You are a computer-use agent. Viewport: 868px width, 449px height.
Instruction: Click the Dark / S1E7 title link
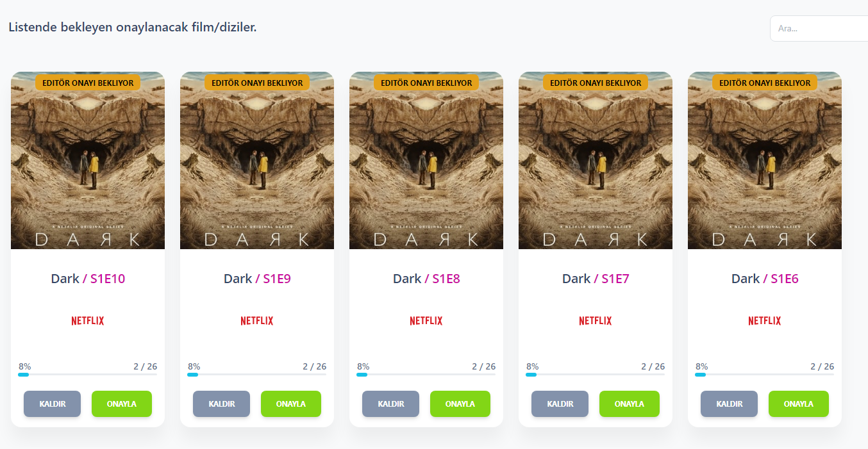click(596, 279)
